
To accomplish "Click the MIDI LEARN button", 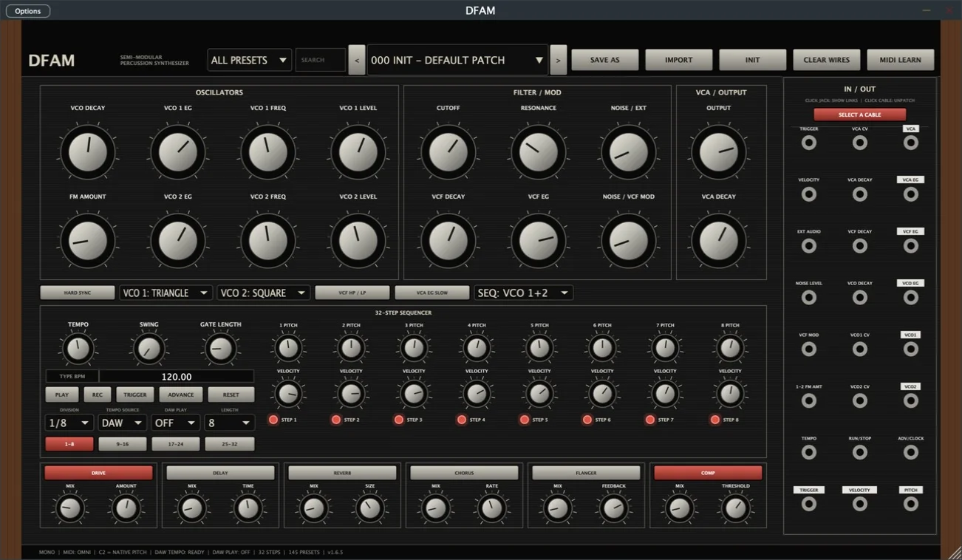I will pyautogui.click(x=901, y=60).
